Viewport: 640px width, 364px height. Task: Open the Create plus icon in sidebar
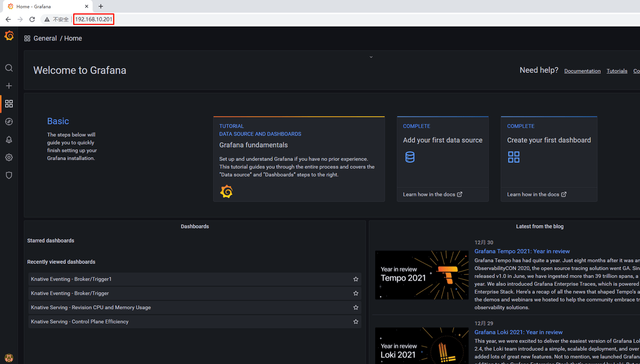coord(9,86)
